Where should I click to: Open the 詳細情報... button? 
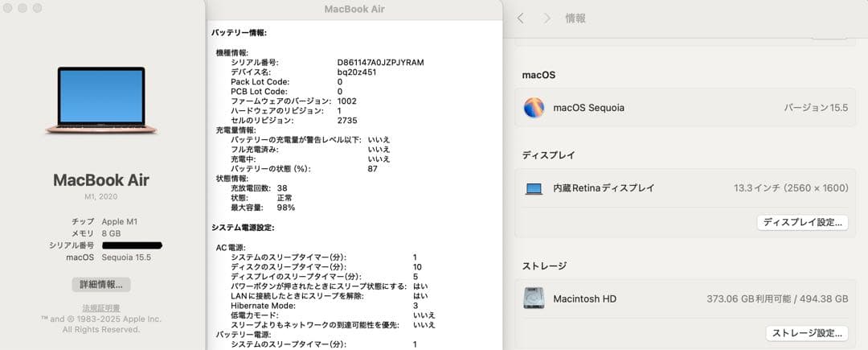[x=101, y=285]
